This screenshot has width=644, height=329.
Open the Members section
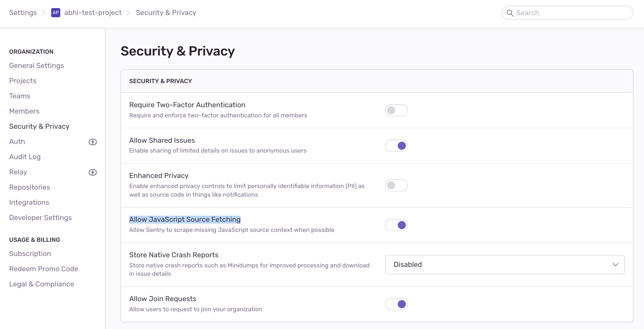pos(24,111)
